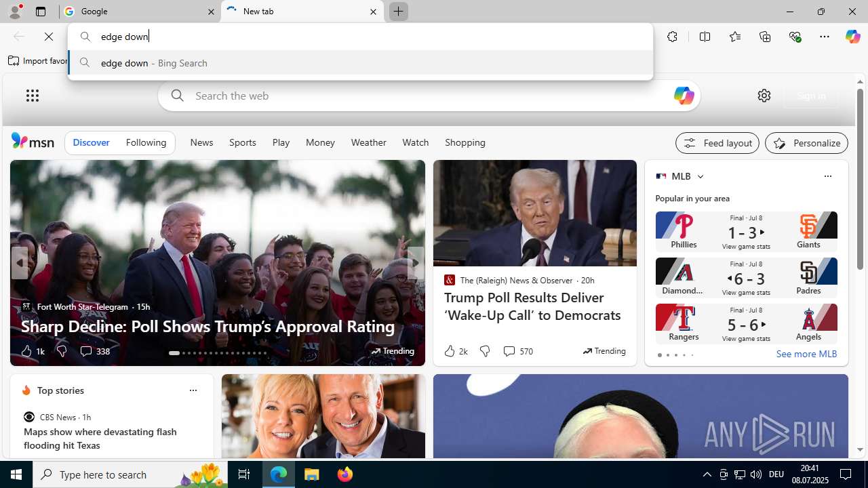This screenshot has height=488, width=868.
Task: Dislike the Wake-Up Call poll article
Action: pos(484,351)
